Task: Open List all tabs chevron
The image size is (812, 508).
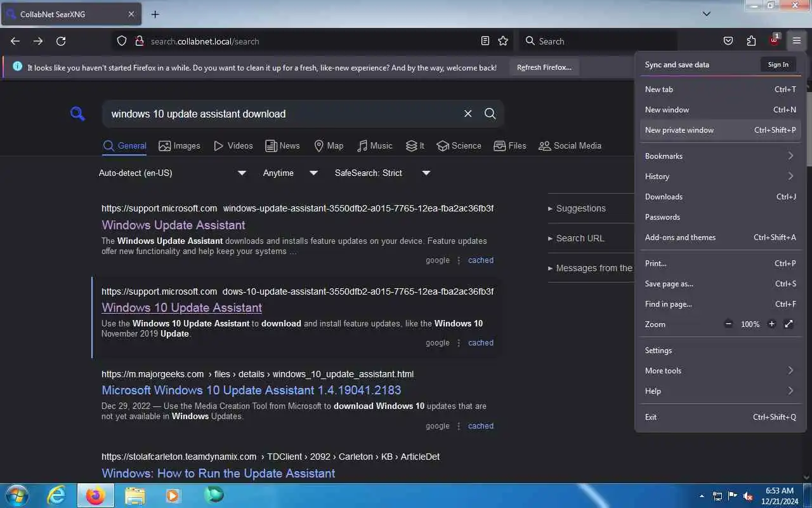Action: tap(707, 13)
